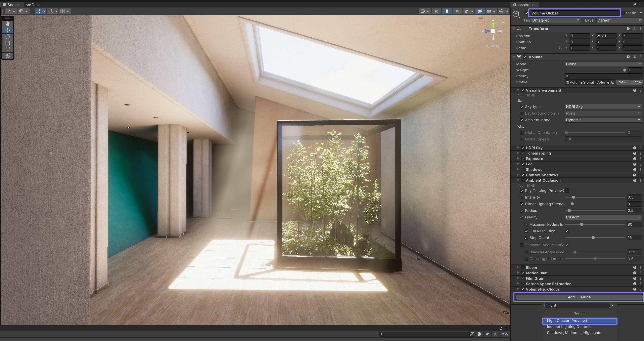Disable the Fog override checkbox

(x=523, y=164)
